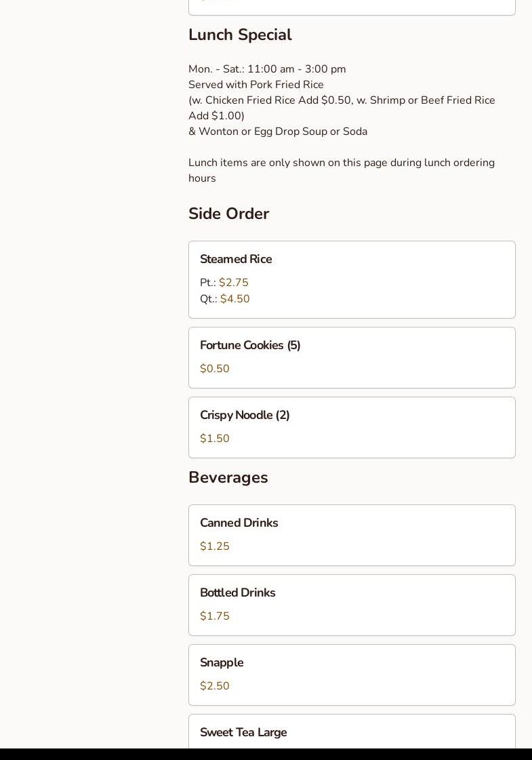Click the Canned Drinks $1.25 price
Screen dimensions: 532x760
pos(215,546)
